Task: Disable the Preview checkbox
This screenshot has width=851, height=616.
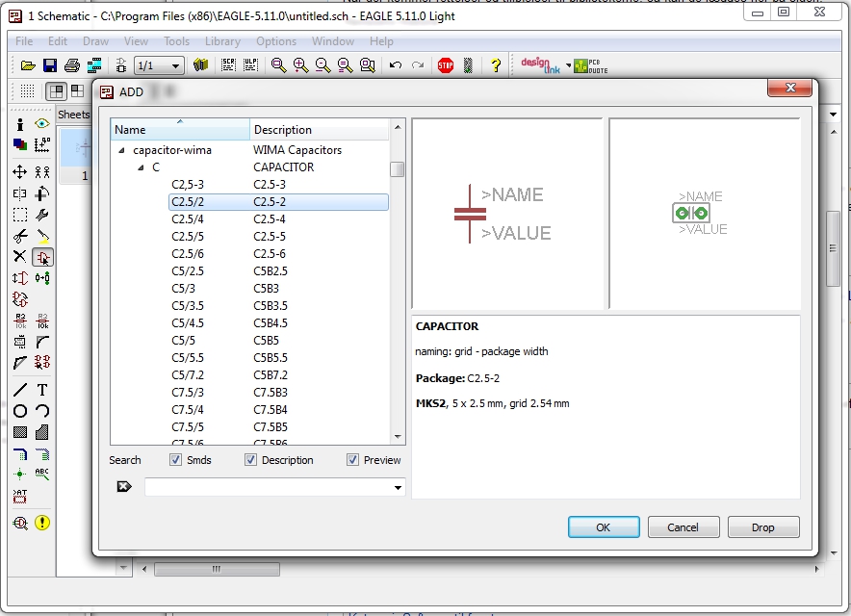Action: [352, 460]
